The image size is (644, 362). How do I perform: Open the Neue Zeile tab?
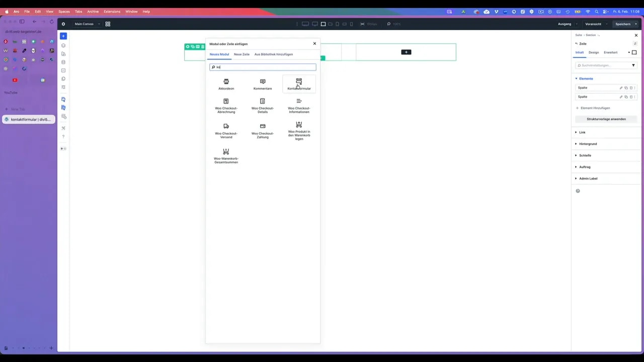click(x=242, y=54)
